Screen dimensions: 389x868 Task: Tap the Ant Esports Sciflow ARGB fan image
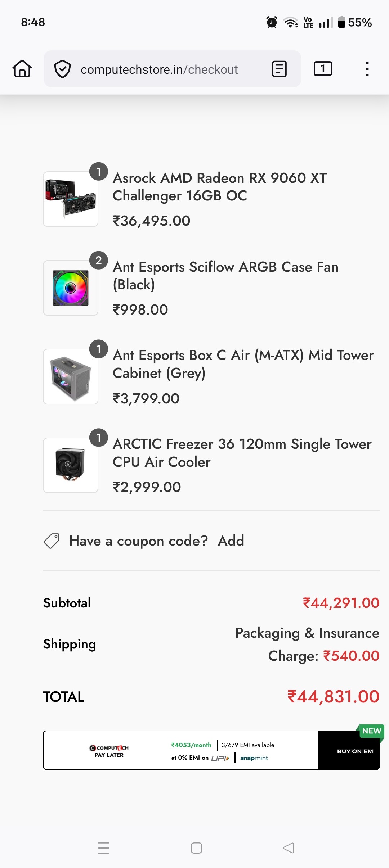click(71, 288)
